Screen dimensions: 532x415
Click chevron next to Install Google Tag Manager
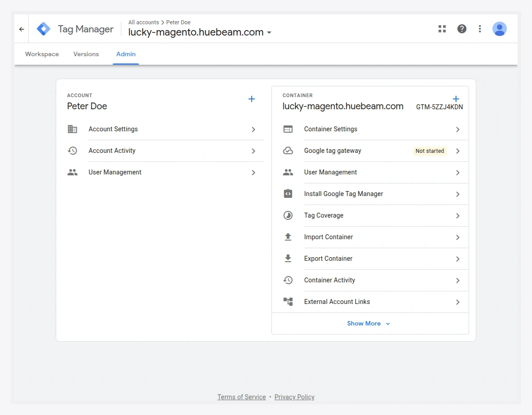[x=458, y=194]
